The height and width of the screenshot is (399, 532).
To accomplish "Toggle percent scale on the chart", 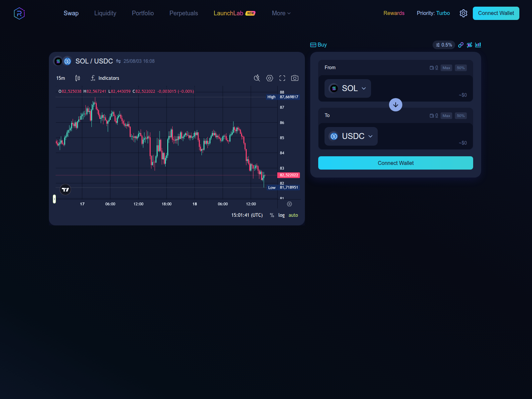I will 272,215.
